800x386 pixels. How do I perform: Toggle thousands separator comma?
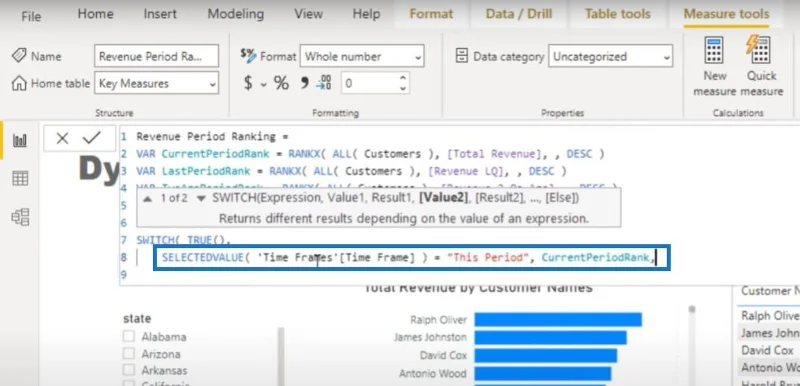[305, 83]
